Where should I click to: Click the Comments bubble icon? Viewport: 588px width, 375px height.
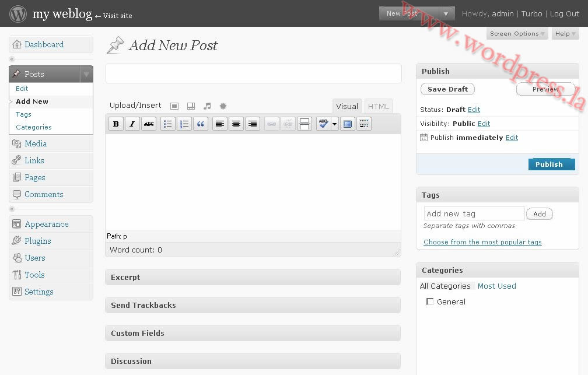pos(17,194)
